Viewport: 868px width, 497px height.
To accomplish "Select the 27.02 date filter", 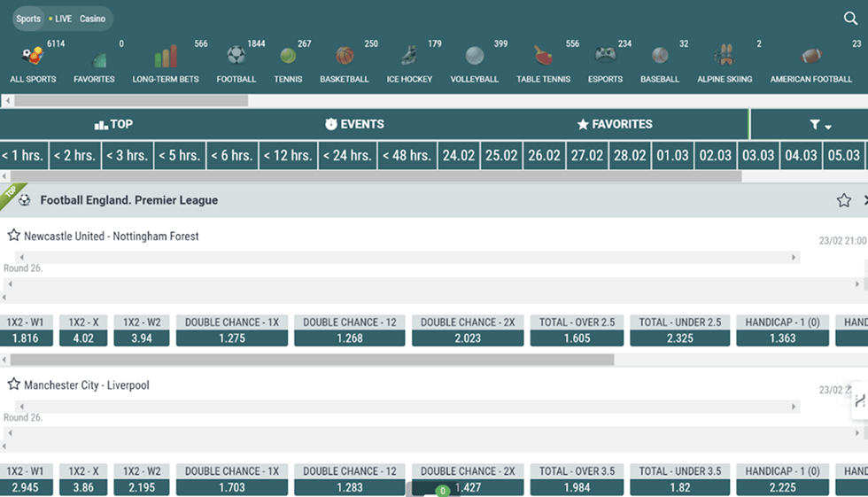I will (x=587, y=156).
